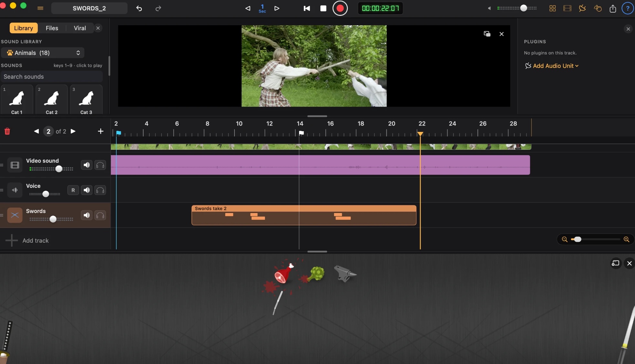The height and width of the screenshot is (364, 635).
Task: Step back one second
Action: (x=248, y=8)
